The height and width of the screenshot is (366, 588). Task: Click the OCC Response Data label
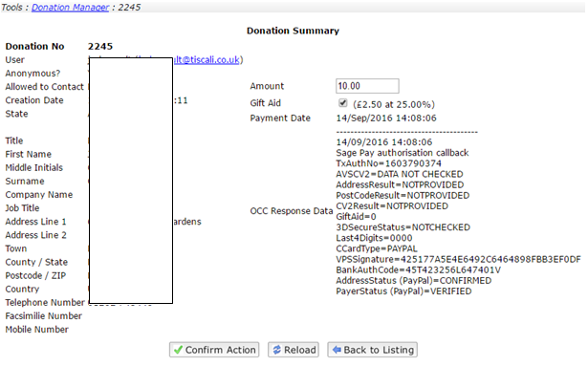[292, 211]
